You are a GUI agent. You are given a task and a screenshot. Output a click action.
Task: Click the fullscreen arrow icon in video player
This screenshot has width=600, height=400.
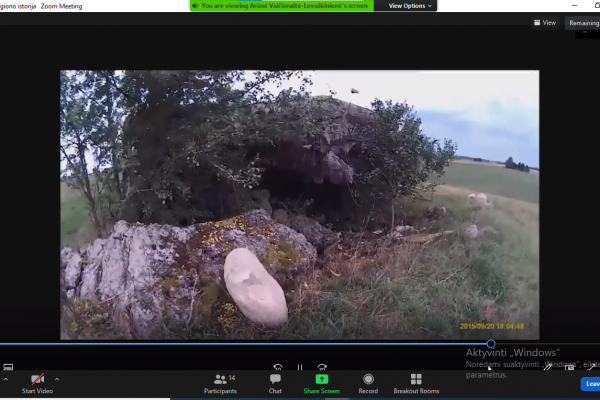pos(592,367)
